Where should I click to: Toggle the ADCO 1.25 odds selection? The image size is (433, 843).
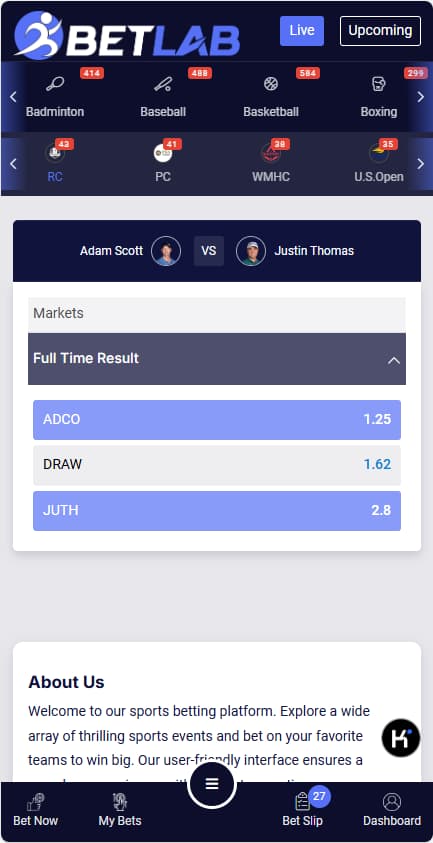217,420
